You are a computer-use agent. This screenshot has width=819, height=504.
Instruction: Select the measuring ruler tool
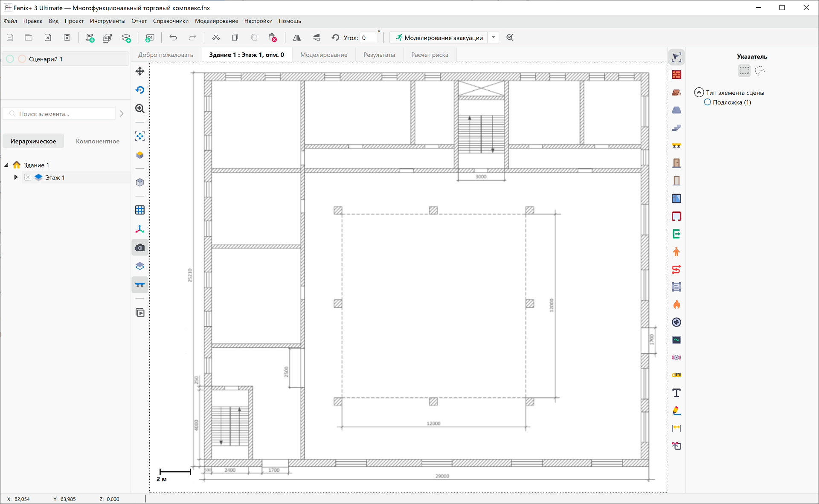[x=677, y=375]
